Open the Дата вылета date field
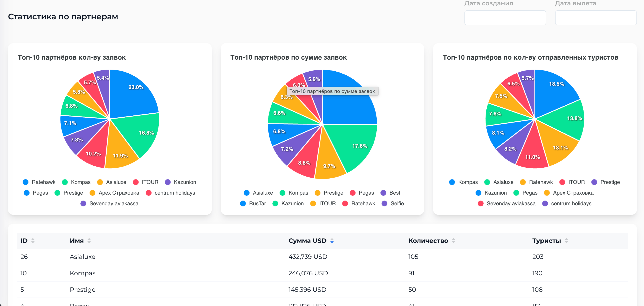 pos(596,18)
